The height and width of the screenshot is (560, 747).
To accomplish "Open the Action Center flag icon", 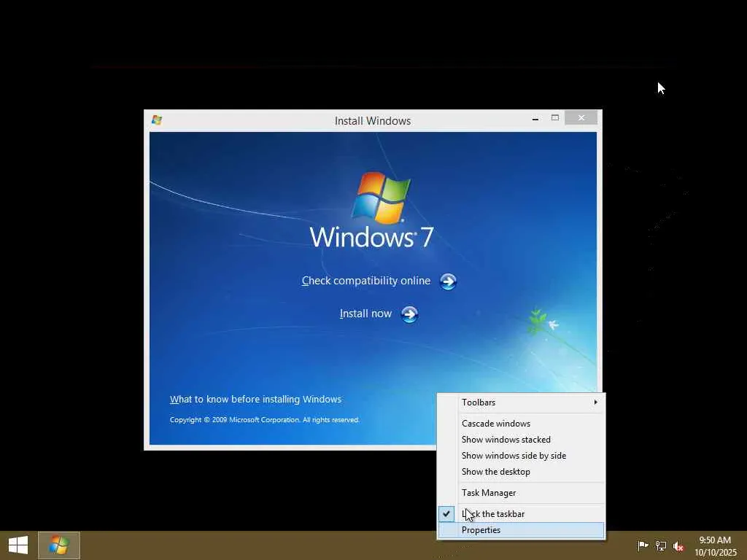I will [643, 545].
